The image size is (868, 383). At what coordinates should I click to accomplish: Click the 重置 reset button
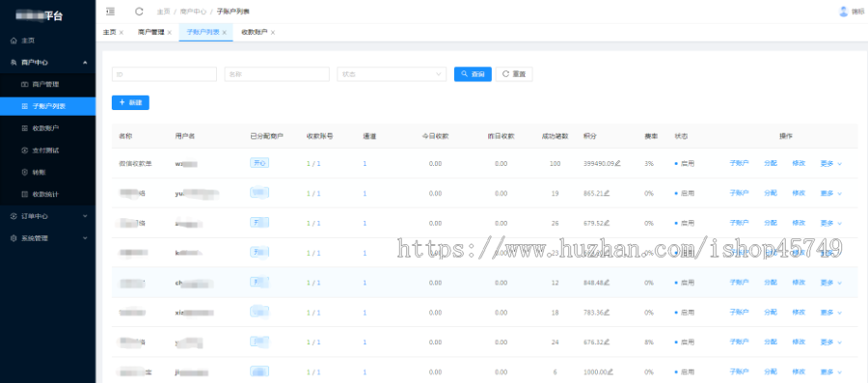point(514,74)
